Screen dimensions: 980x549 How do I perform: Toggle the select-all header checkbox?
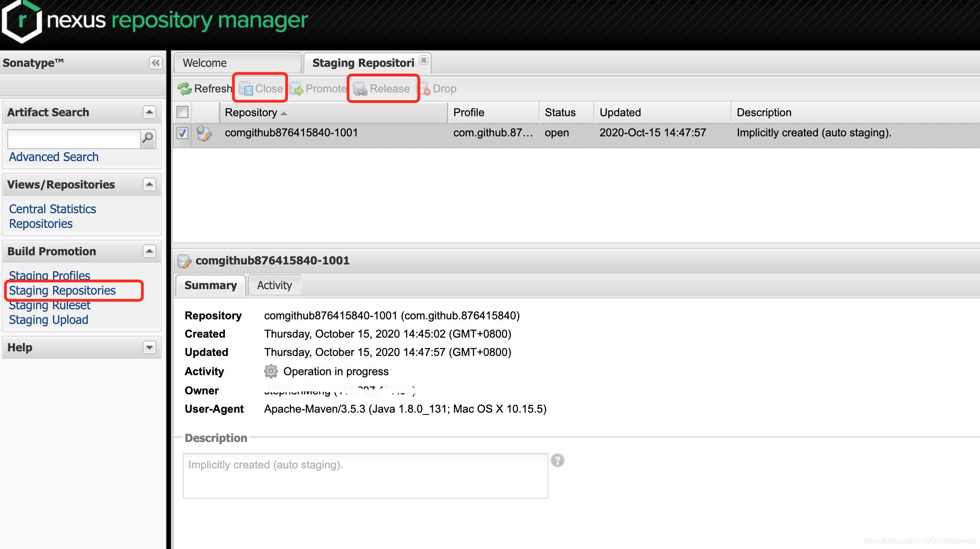pyautogui.click(x=182, y=112)
